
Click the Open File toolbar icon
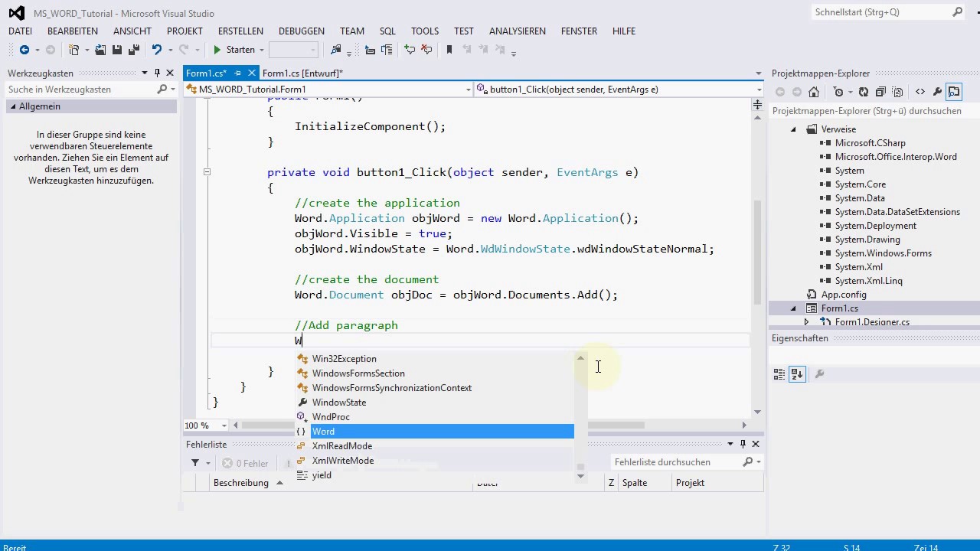pyautogui.click(x=100, y=50)
